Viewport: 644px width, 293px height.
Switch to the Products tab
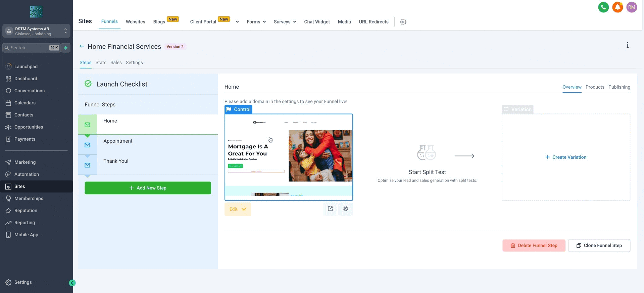point(595,87)
